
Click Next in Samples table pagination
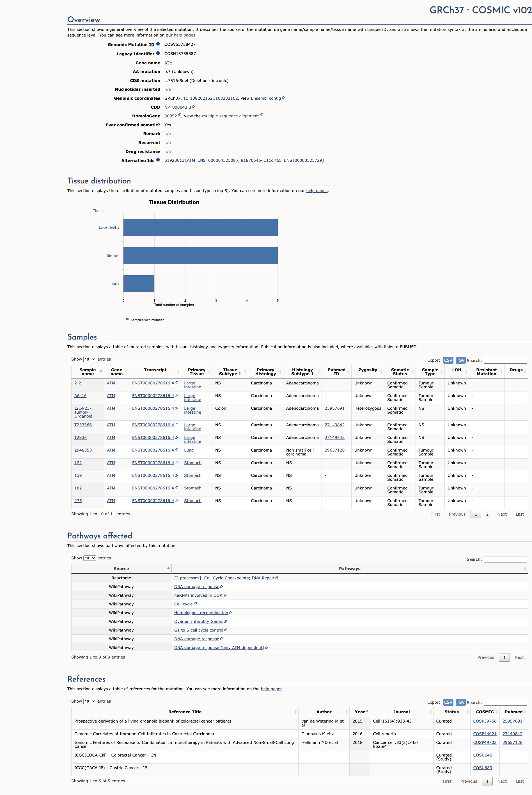[502, 514]
